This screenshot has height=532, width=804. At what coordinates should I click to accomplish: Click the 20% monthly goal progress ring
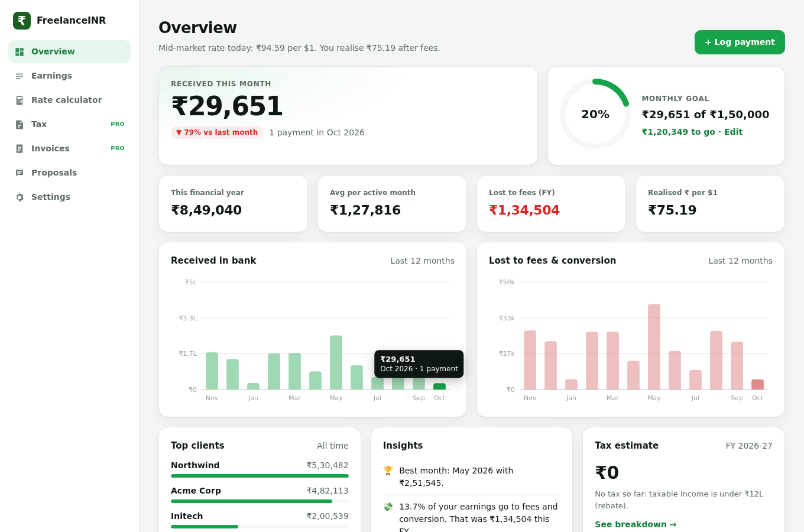(x=595, y=114)
